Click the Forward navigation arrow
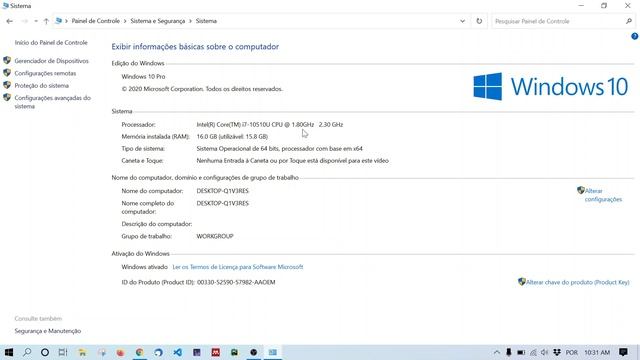The height and width of the screenshot is (360, 640). click(x=24, y=21)
